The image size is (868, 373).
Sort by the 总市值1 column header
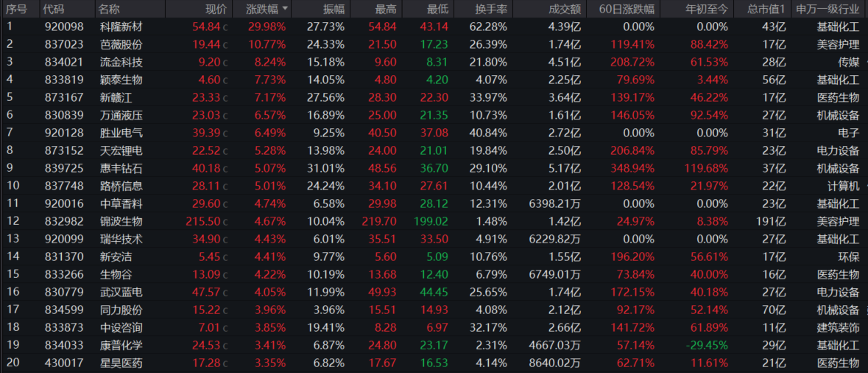click(766, 9)
